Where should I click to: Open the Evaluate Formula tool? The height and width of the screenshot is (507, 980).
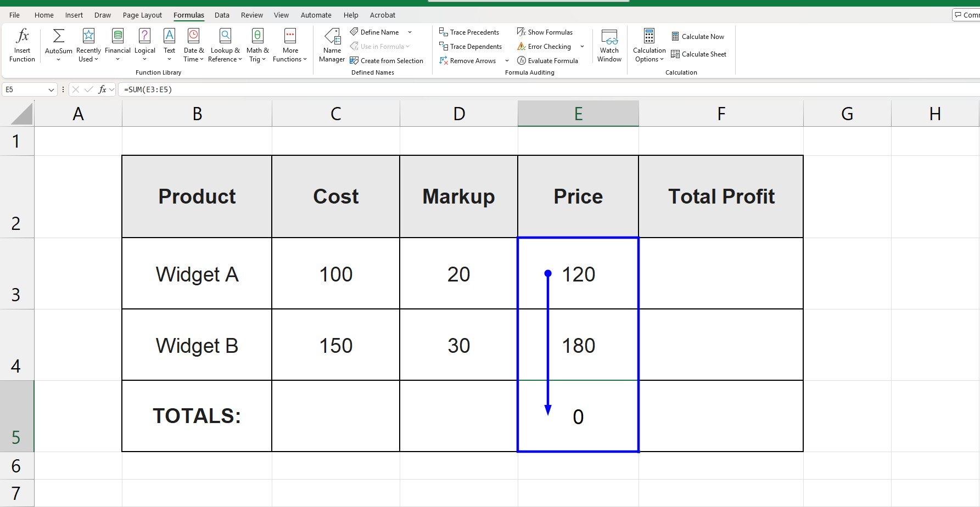click(x=548, y=60)
